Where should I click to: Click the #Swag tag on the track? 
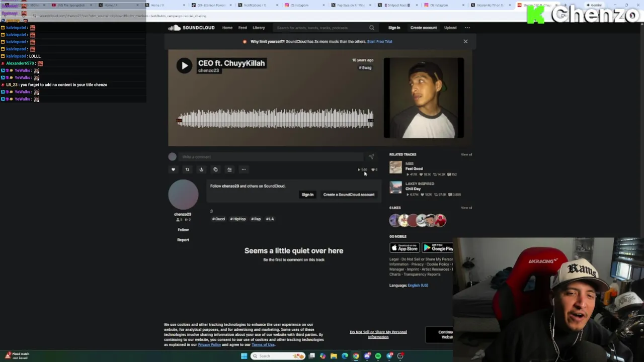(365, 67)
